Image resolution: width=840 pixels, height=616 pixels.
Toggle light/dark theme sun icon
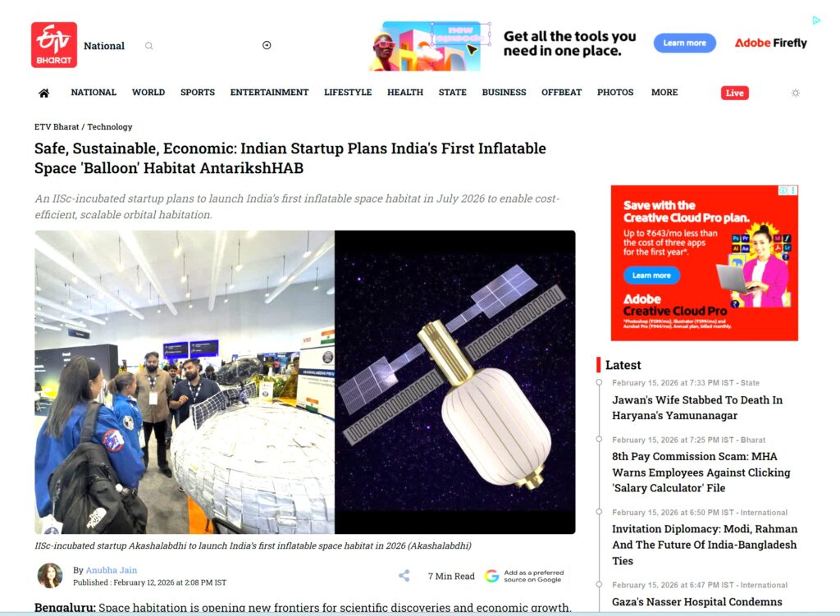click(x=796, y=93)
